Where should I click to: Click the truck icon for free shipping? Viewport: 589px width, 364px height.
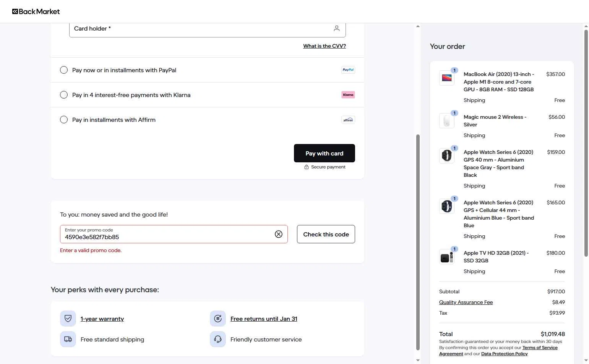click(68, 339)
